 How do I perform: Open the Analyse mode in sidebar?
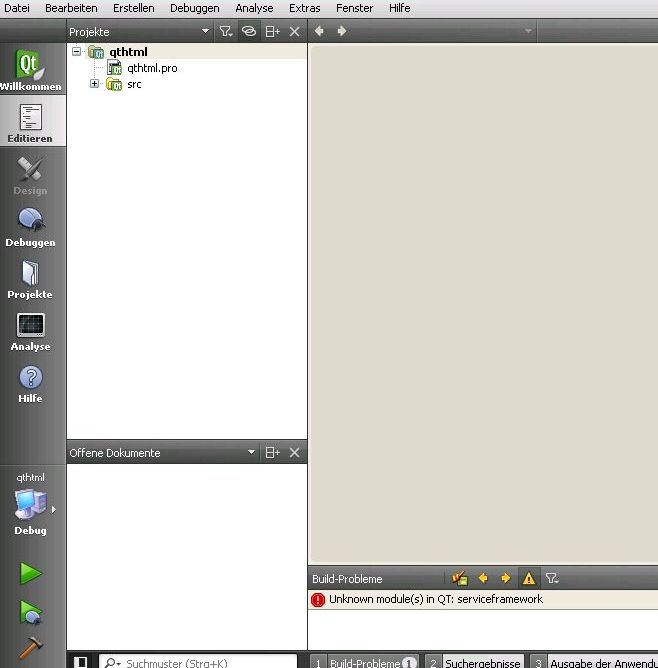pos(30,331)
